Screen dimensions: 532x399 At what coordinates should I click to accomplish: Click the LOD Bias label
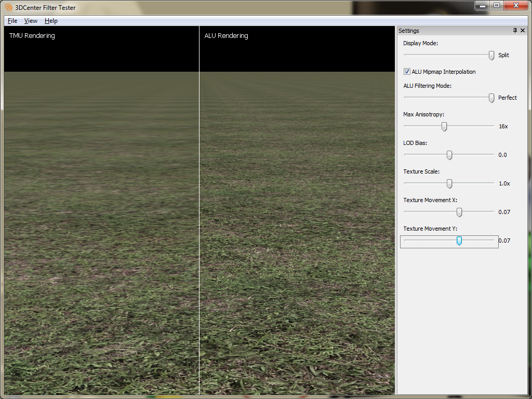pyautogui.click(x=415, y=143)
